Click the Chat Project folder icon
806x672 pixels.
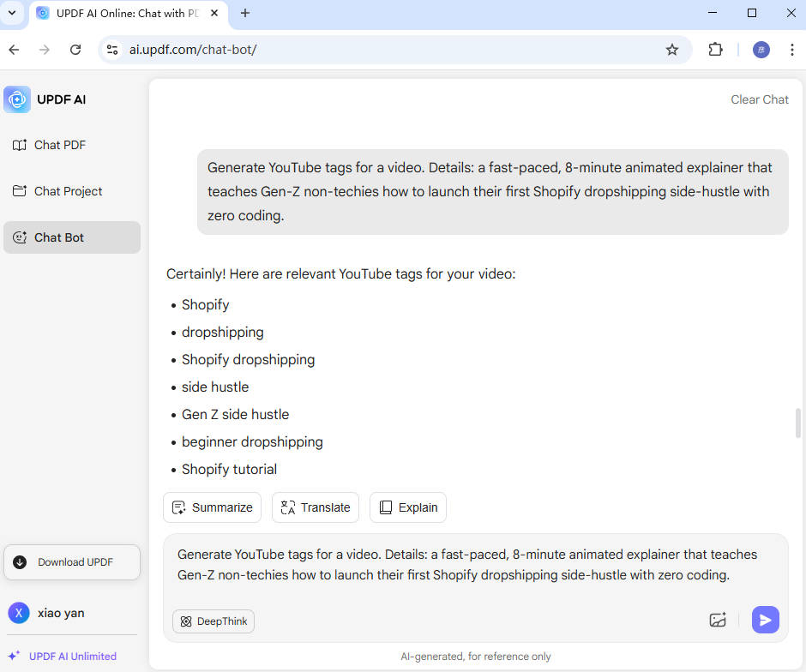[20, 191]
